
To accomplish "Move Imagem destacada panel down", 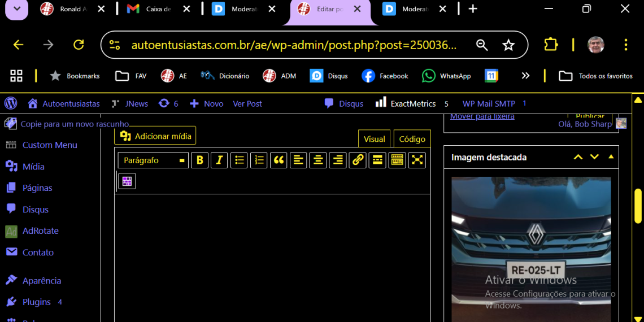I will pos(594,157).
